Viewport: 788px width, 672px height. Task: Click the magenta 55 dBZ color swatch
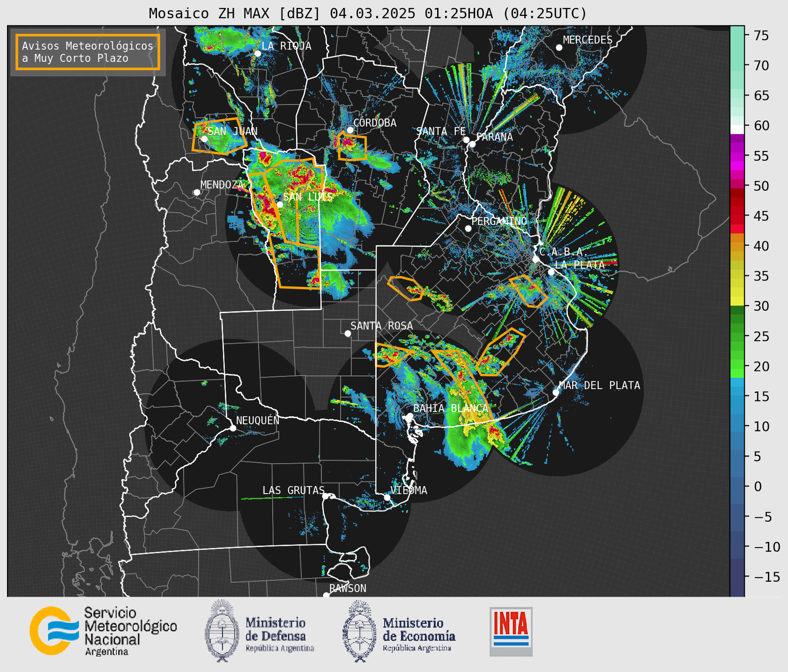click(x=737, y=157)
